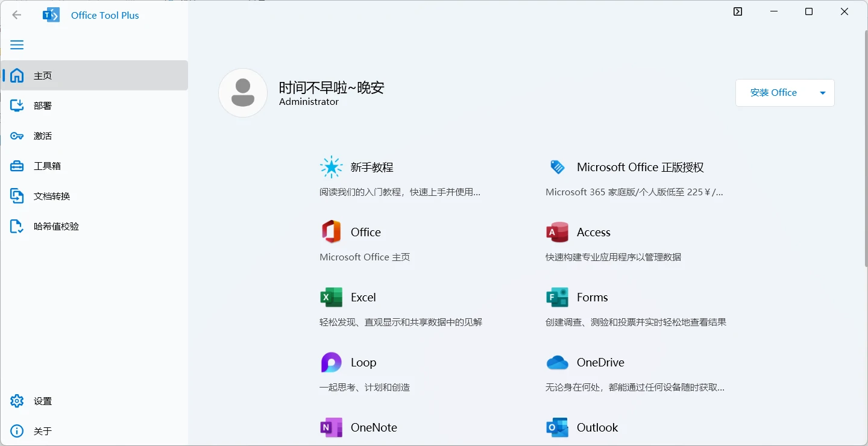This screenshot has width=868, height=446.
Task: Click the Office Tool Plus logo
Action: 51,14
